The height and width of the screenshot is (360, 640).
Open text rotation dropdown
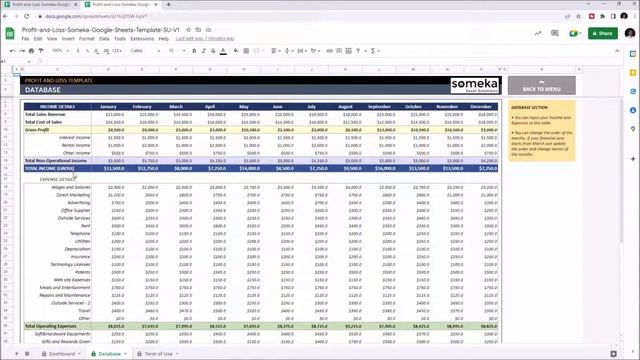tap(315, 51)
